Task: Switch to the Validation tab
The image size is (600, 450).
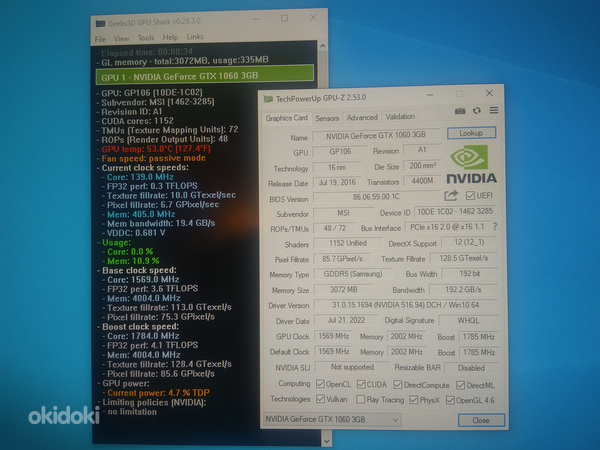Action: point(400,116)
